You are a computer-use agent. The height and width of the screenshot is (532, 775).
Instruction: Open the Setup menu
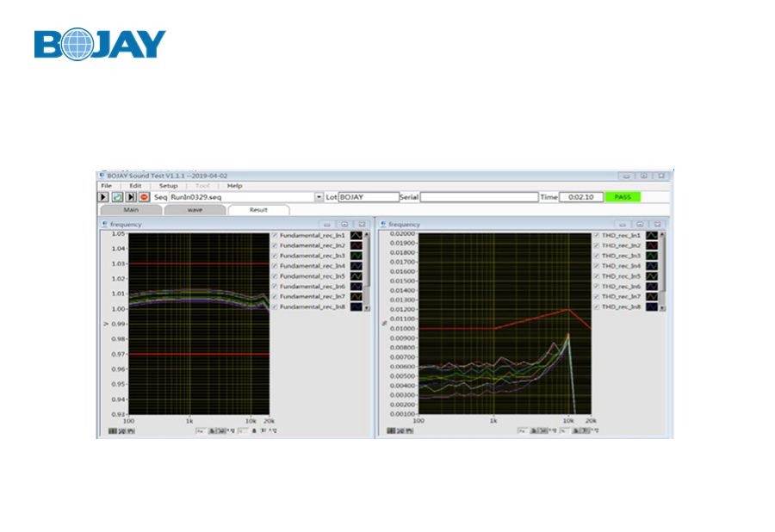168,186
